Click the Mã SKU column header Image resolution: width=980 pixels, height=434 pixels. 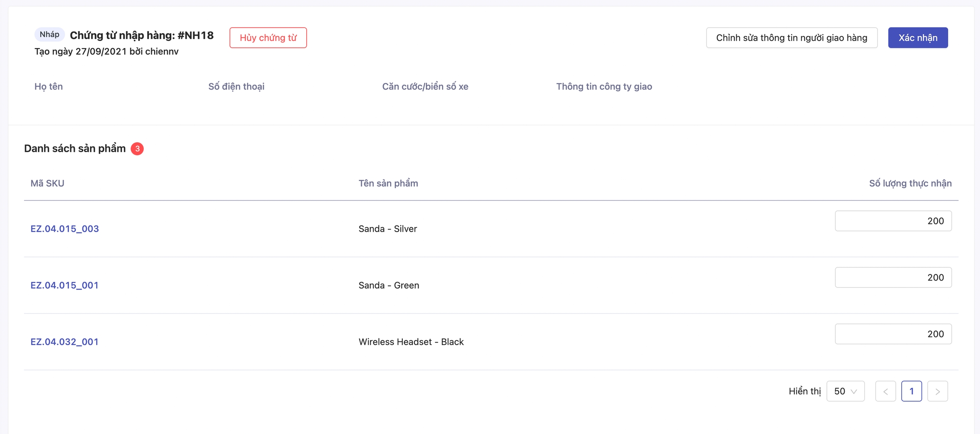pyautogui.click(x=47, y=183)
